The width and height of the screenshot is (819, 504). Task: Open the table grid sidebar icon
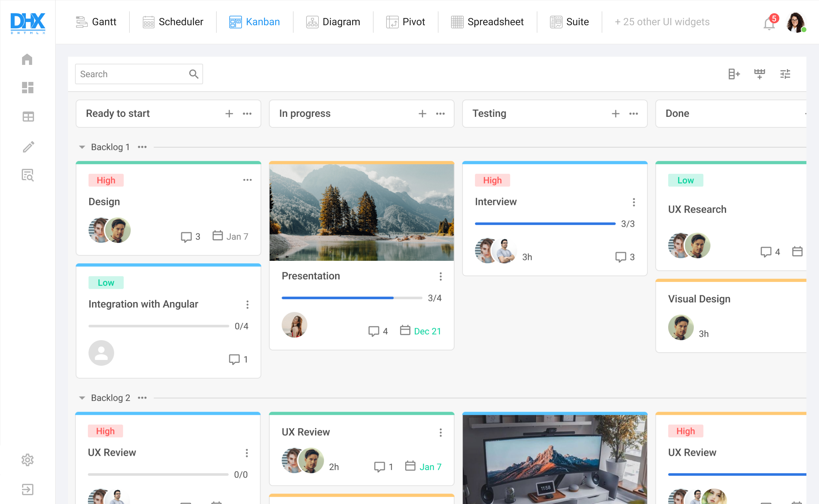28,117
